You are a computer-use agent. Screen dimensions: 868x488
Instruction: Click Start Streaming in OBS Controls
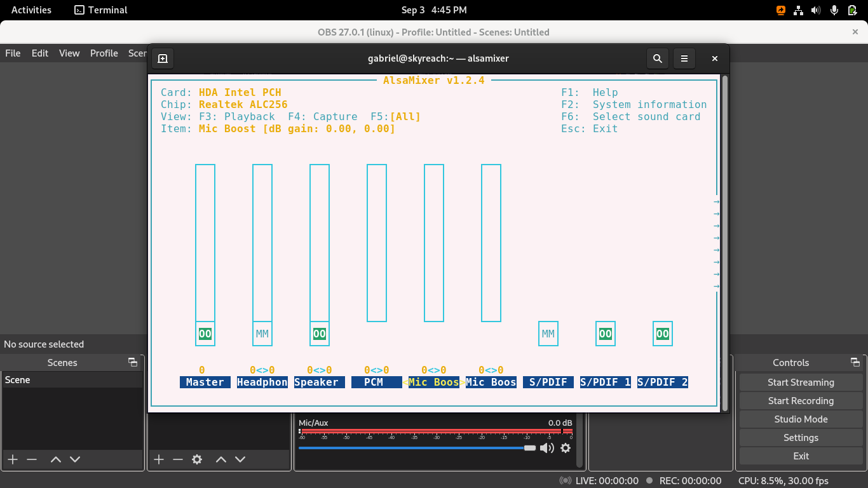click(801, 383)
